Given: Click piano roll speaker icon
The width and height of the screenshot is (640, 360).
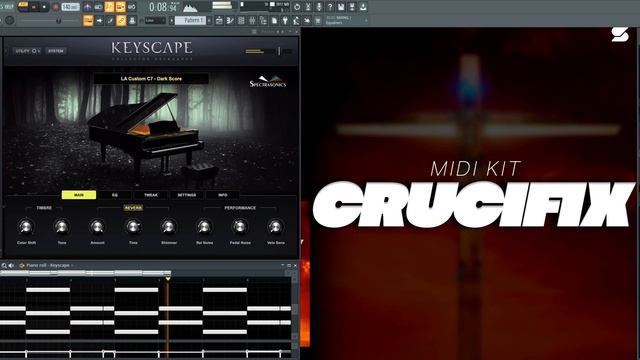Looking at the screenshot, I should pyautogui.click(x=11, y=266).
